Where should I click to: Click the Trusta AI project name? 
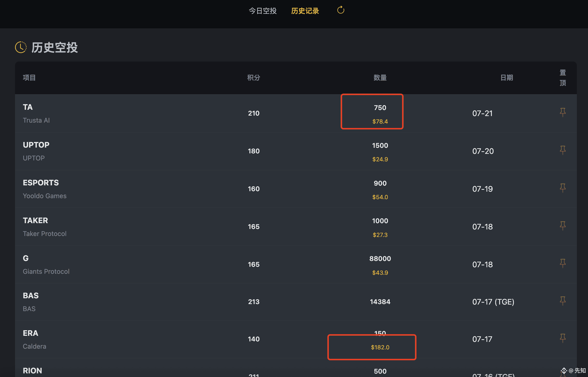click(x=36, y=120)
